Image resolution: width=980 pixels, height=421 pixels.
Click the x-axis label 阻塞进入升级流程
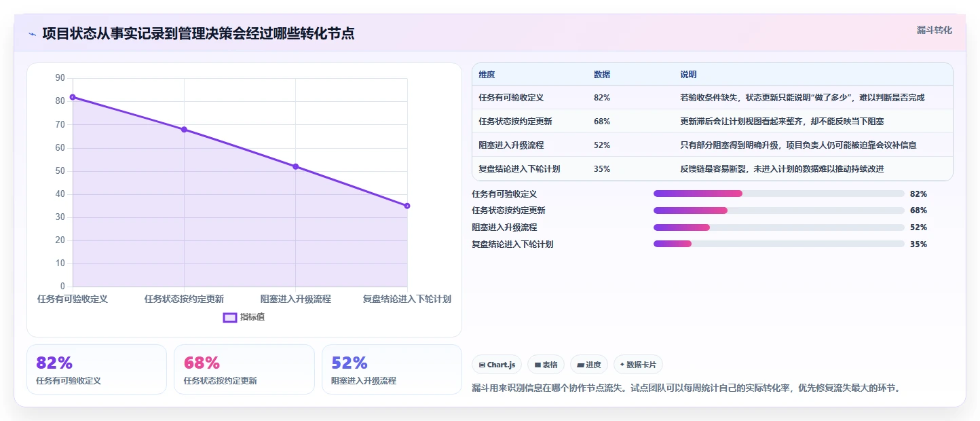tap(295, 299)
